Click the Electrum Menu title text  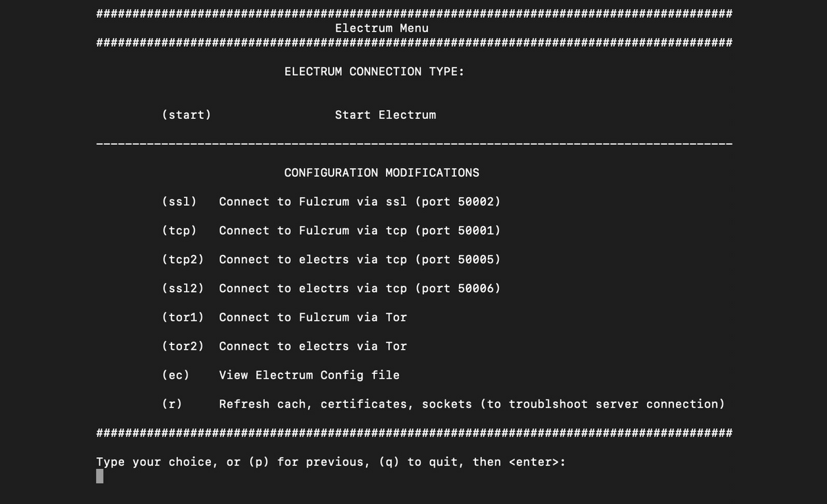[381, 28]
